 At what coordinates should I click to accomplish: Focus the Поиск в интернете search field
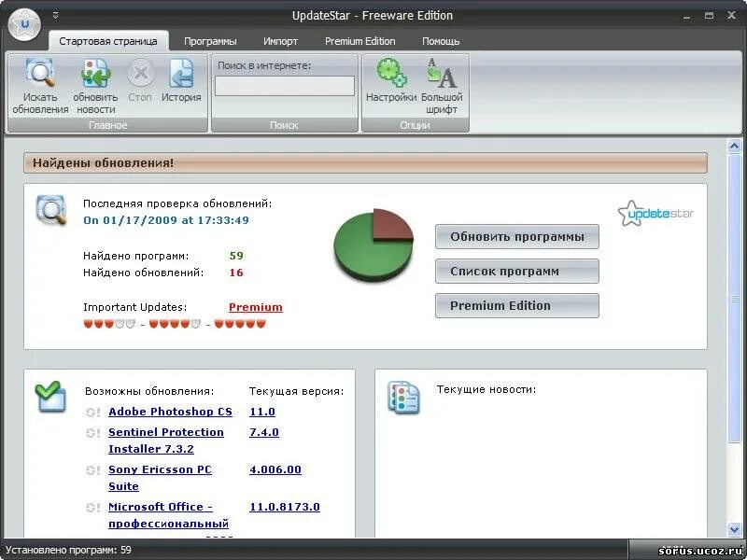click(285, 86)
